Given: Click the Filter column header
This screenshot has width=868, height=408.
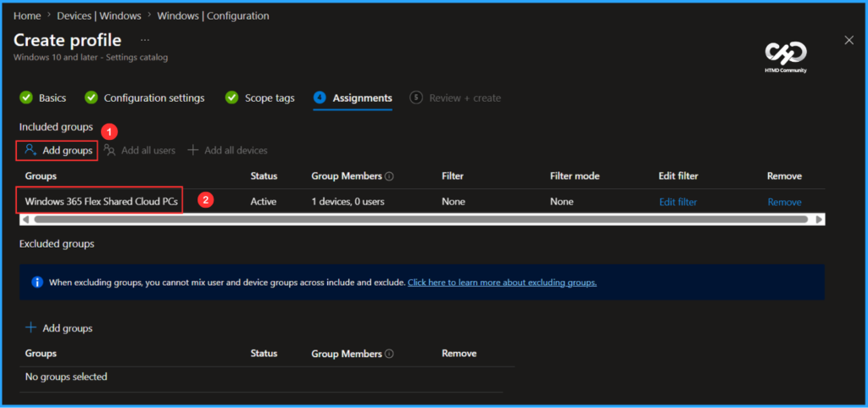Looking at the screenshot, I should [453, 176].
